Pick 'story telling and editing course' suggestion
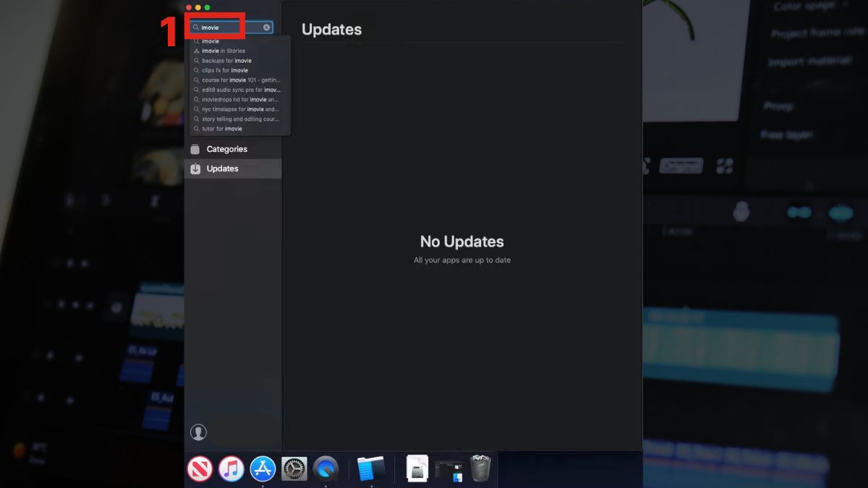 click(x=240, y=119)
